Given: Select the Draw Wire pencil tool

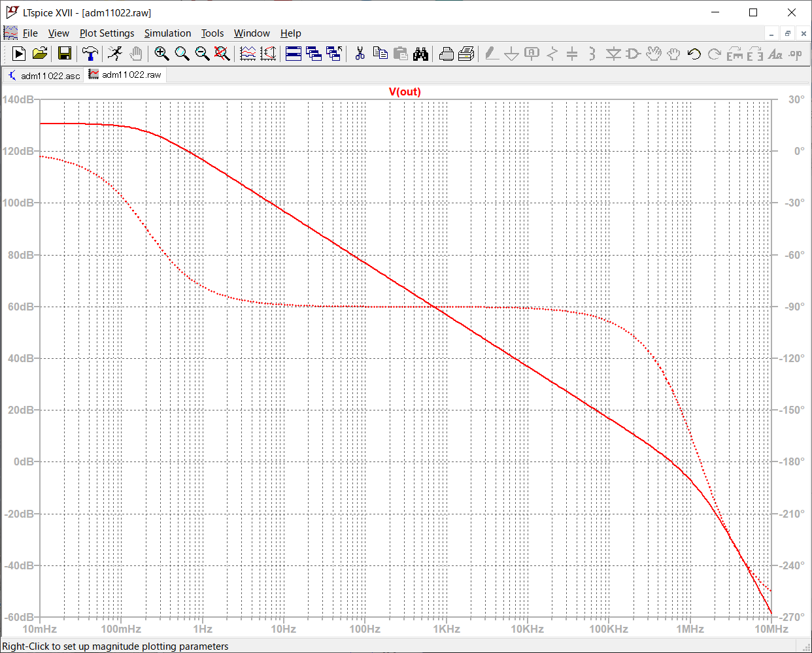Looking at the screenshot, I should [492, 54].
